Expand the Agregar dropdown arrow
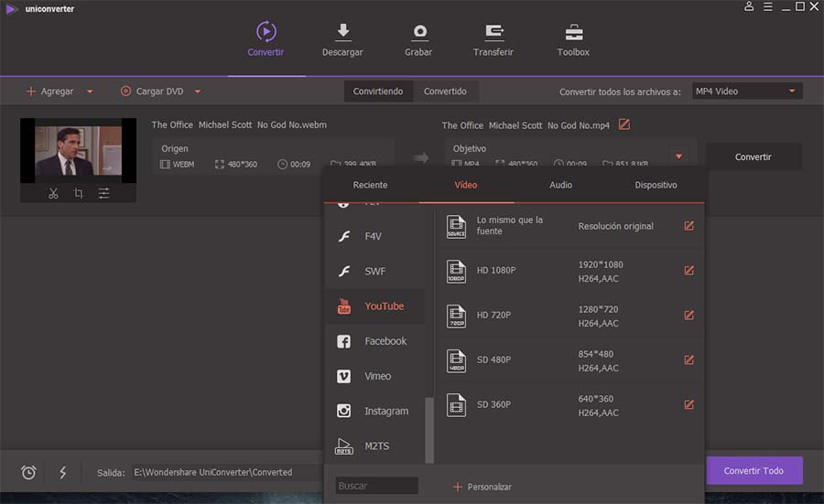Viewport: 824px width, 504px height. (x=90, y=91)
